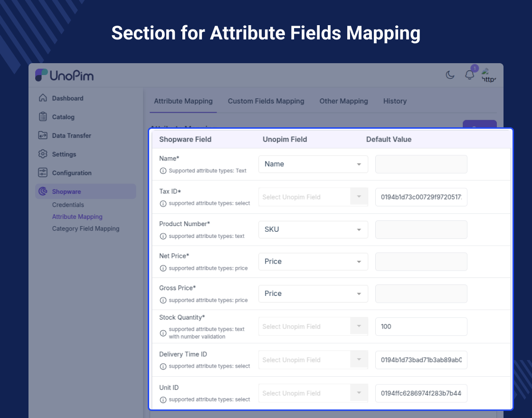Open the Unit ID field dropdown
The height and width of the screenshot is (418, 532).
[x=313, y=393]
